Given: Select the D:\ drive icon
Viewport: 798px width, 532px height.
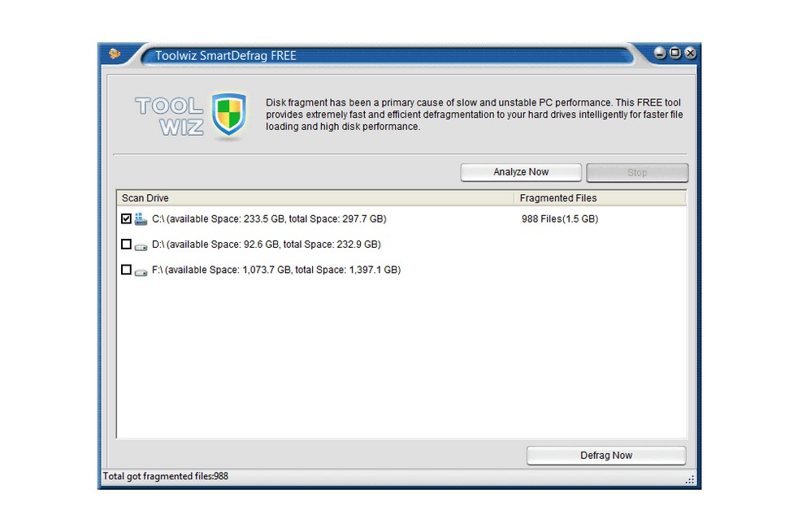Looking at the screenshot, I should click(x=141, y=246).
